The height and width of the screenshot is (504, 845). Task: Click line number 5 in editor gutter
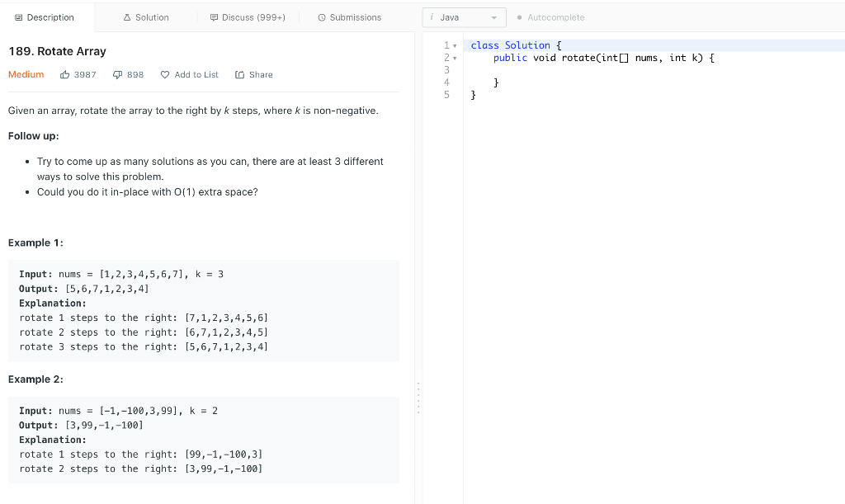tap(446, 95)
